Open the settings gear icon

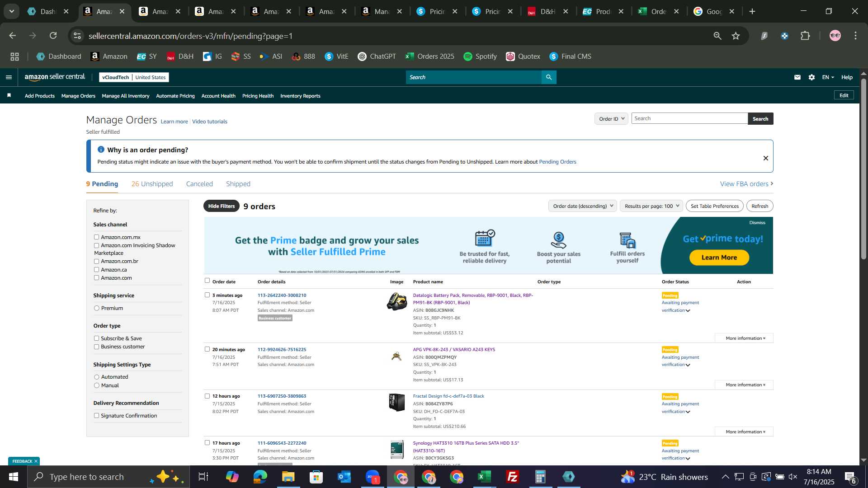[811, 77]
